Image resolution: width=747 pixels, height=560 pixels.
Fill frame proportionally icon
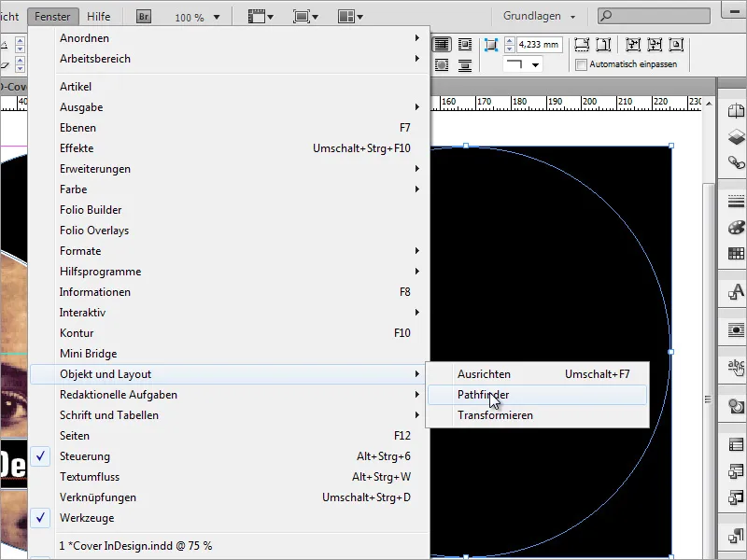[581, 45]
